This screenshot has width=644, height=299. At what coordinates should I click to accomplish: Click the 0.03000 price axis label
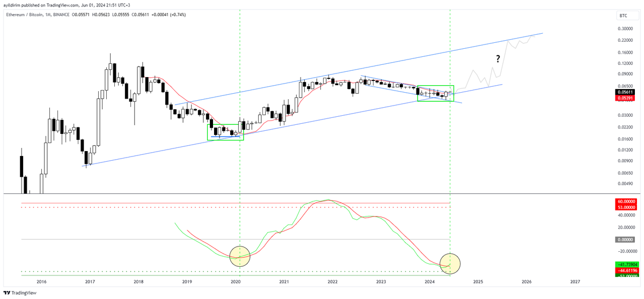[625, 115]
